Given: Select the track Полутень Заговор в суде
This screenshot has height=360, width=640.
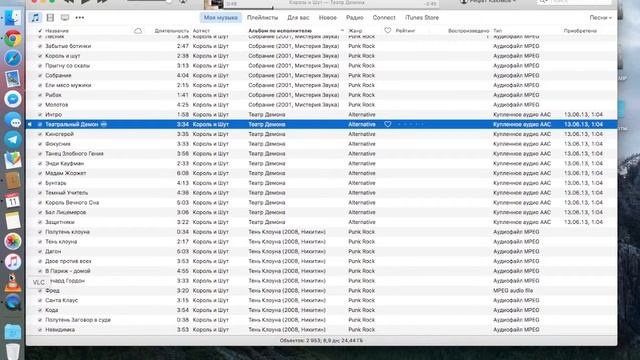Looking at the screenshot, I should 78,320.
